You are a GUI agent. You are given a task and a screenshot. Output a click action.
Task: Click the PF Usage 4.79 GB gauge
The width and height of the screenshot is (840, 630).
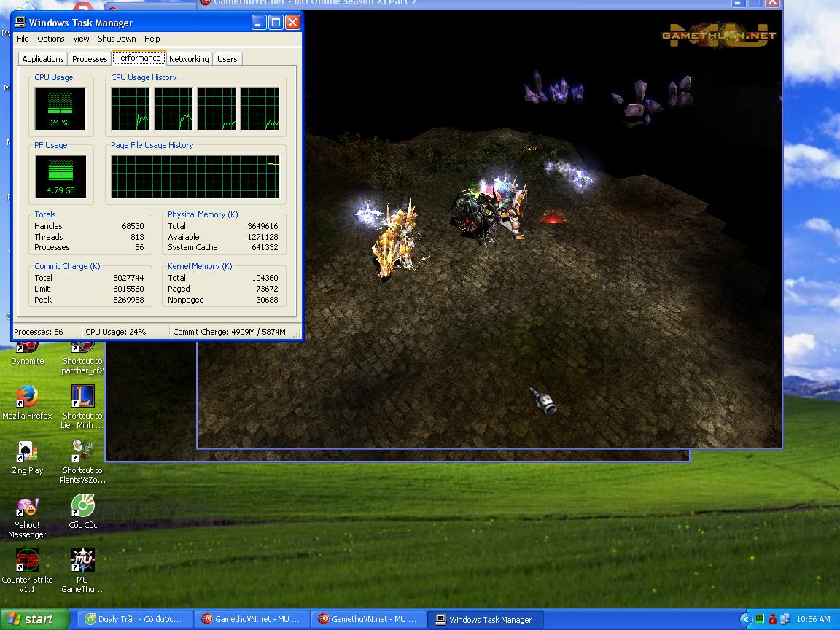(60, 176)
